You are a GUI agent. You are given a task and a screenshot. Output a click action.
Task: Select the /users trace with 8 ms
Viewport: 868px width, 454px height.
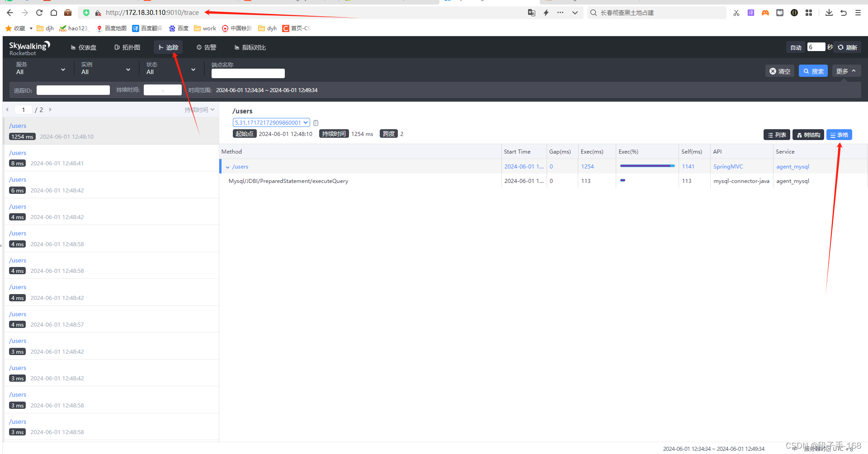point(111,158)
